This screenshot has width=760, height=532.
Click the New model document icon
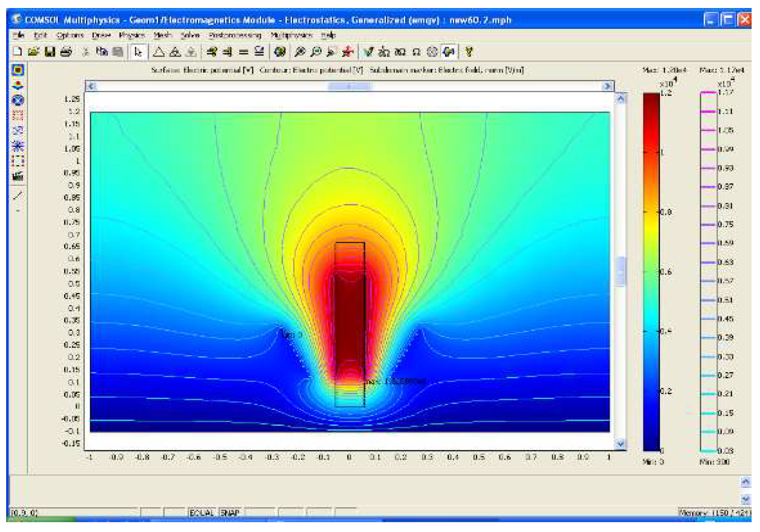17,52
